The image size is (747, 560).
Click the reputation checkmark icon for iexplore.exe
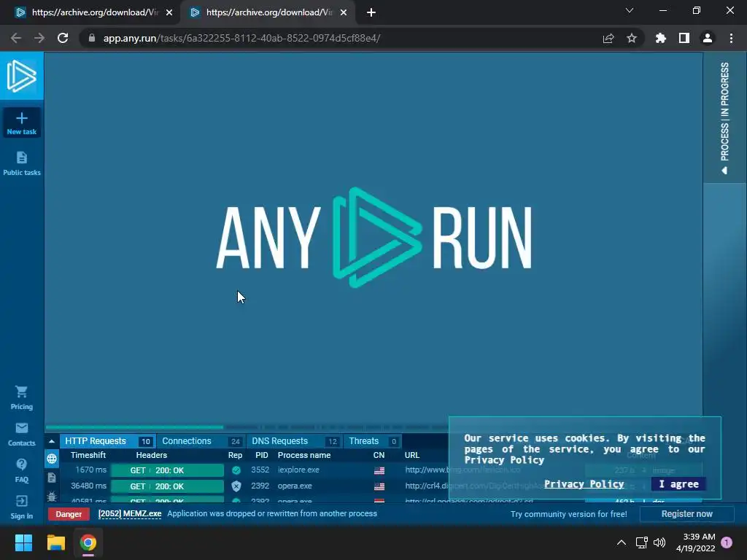pos(236,470)
